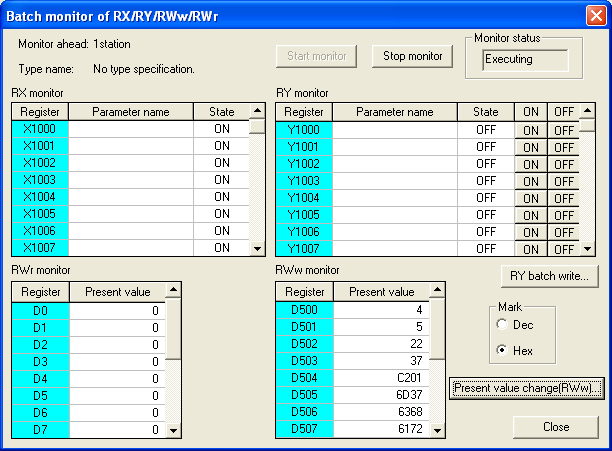
Task: Turn OFF register Y1003
Action: click(564, 181)
